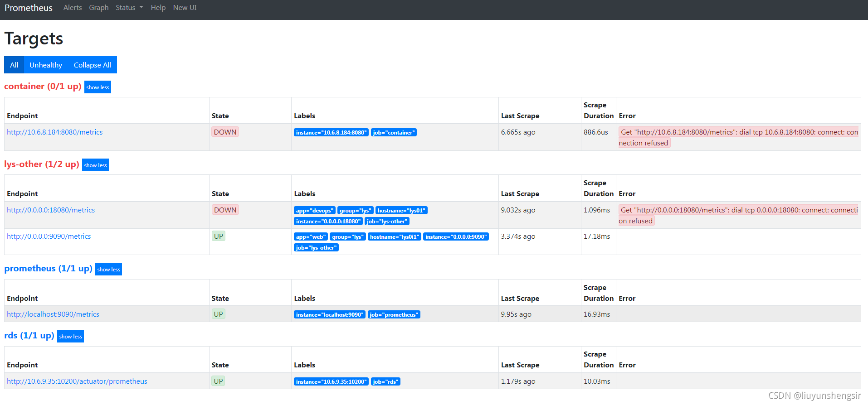The image size is (868, 405).
Task: Click the lys-other (1/2 up) heading
Action: point(42,164)
